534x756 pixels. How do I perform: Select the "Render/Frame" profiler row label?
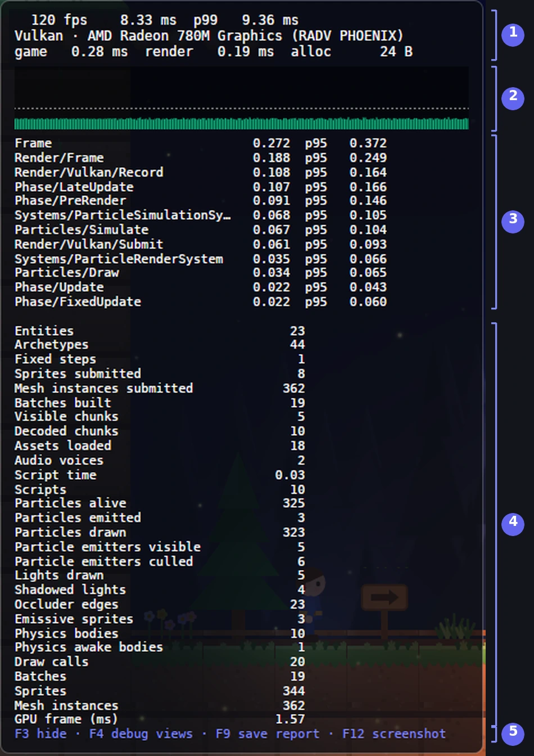pyautogui.click(x=59, y=158)
